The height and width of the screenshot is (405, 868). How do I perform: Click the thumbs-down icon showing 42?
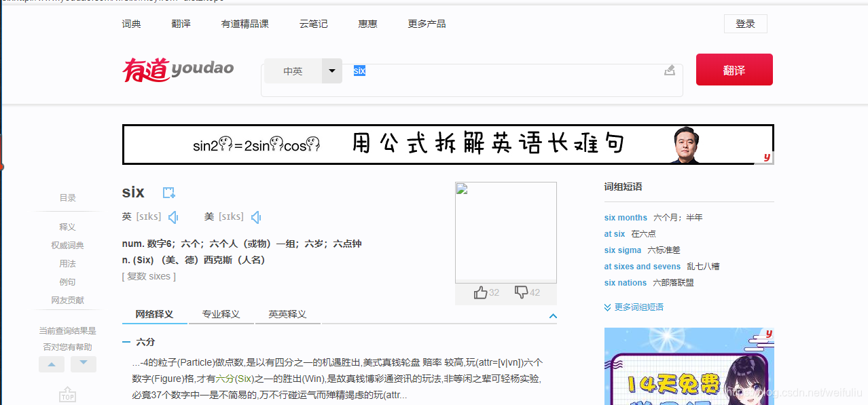(x=522, y=292)
